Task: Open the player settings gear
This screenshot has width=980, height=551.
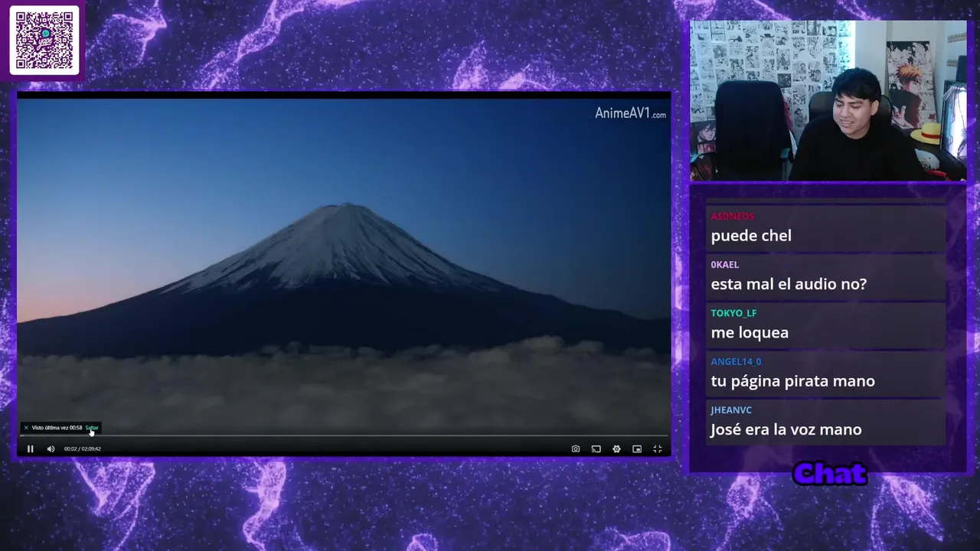Action: pos(616,449)
